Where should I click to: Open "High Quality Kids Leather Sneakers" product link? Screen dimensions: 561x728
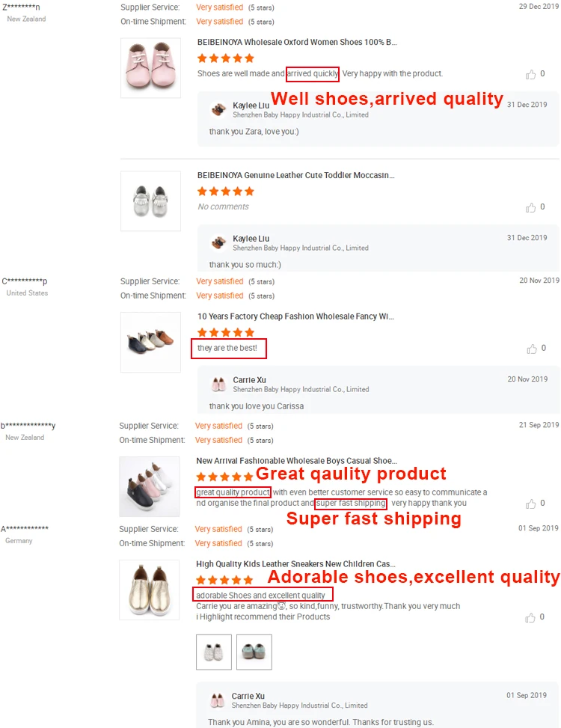tap(296, 563)
